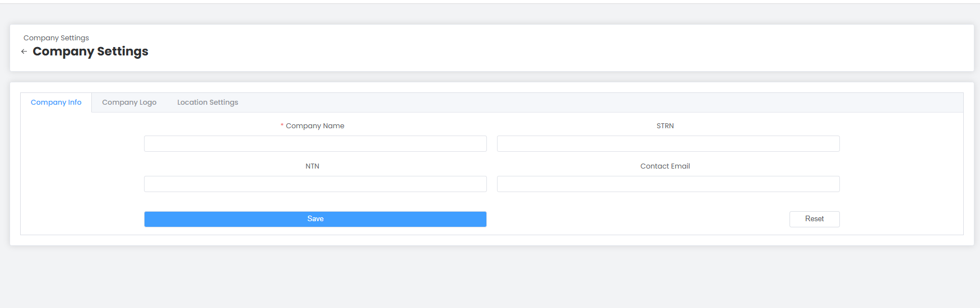Click empty tab strip area after Location Settings
This screenshot has width=980, height=308.
[560, 102]
